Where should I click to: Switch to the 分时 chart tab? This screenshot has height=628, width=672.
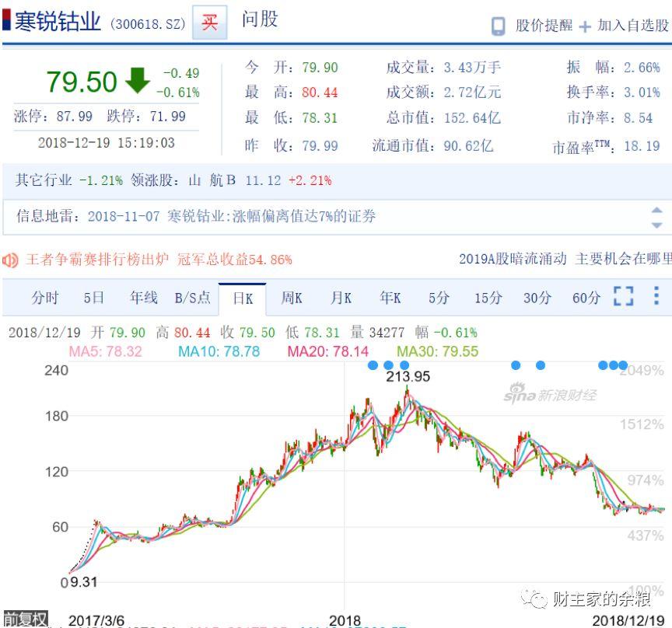pos(45,298)
